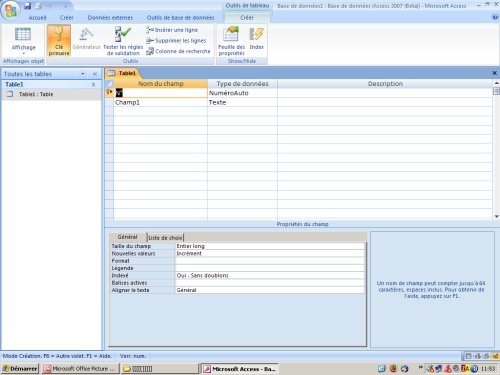Image resolution: width=500 pixels, height=375 pixels.
Task: Click the select-all corner of the field grid
Action: point(109,84)
